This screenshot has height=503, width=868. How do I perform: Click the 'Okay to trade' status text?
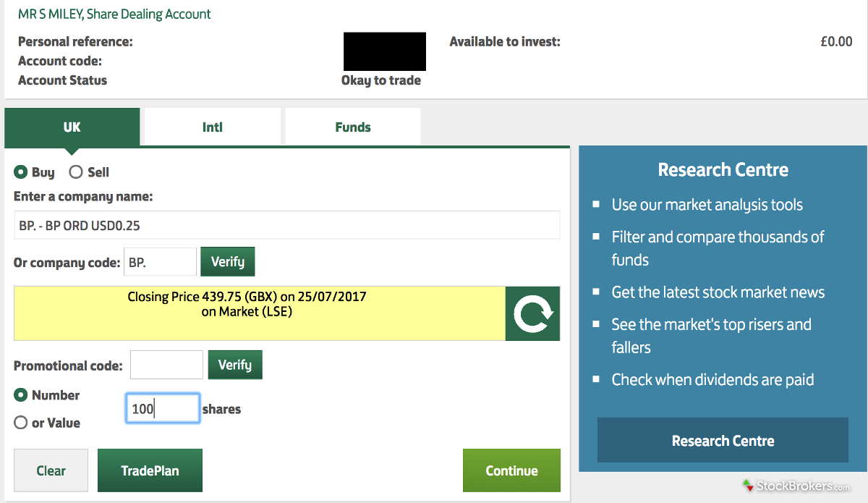point(381,80)
